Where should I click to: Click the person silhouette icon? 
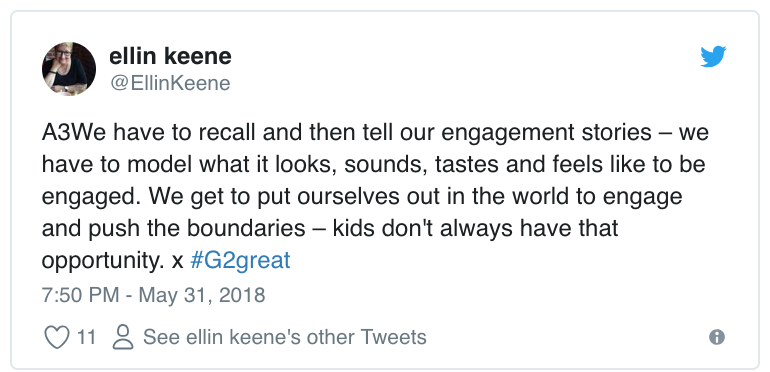tap(123, 337)
